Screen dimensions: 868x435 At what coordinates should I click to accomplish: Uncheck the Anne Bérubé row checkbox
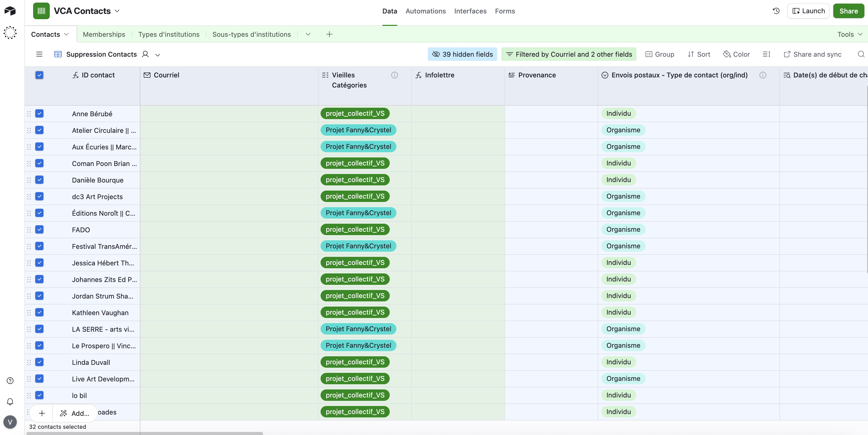coord(39,114)
